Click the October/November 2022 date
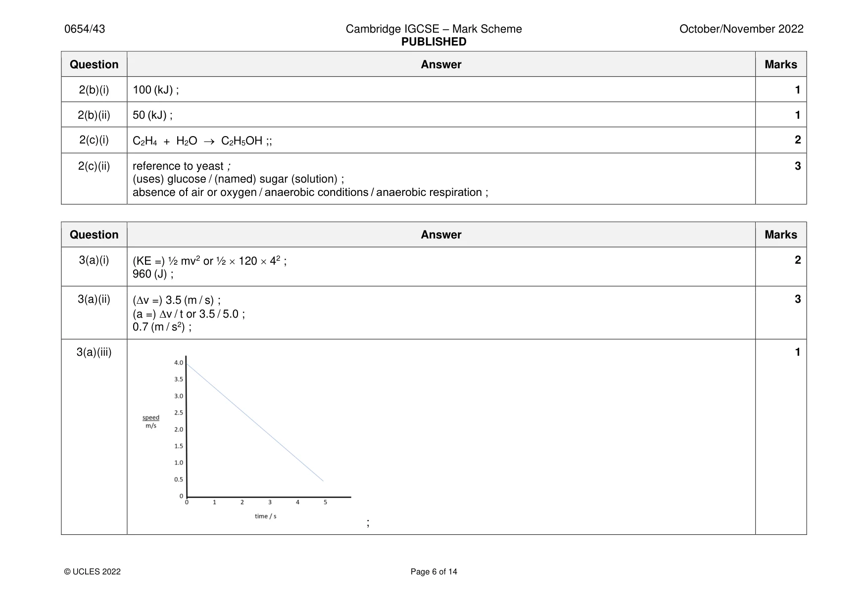This screenshot has height=614, width=868. click(741, 29)
